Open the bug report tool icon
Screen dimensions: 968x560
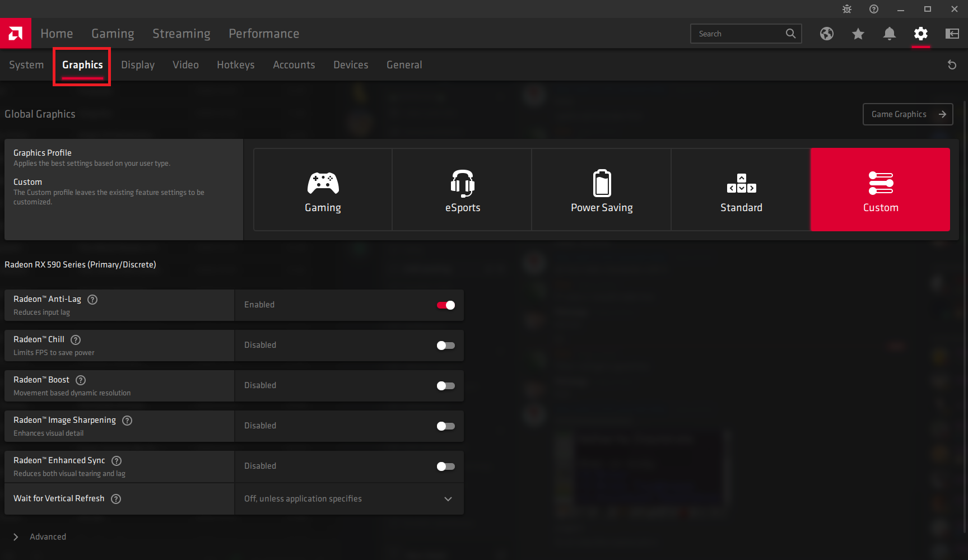point(847,9)
